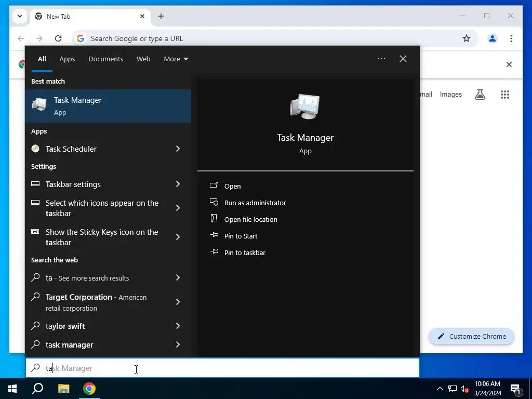Click taskbar search magnifier icon

[x=37, y=389]
